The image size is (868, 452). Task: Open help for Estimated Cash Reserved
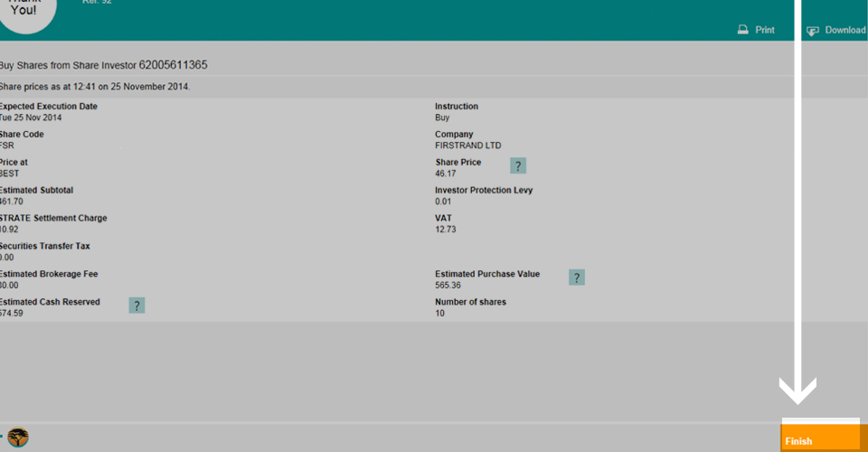coord(137,306)
